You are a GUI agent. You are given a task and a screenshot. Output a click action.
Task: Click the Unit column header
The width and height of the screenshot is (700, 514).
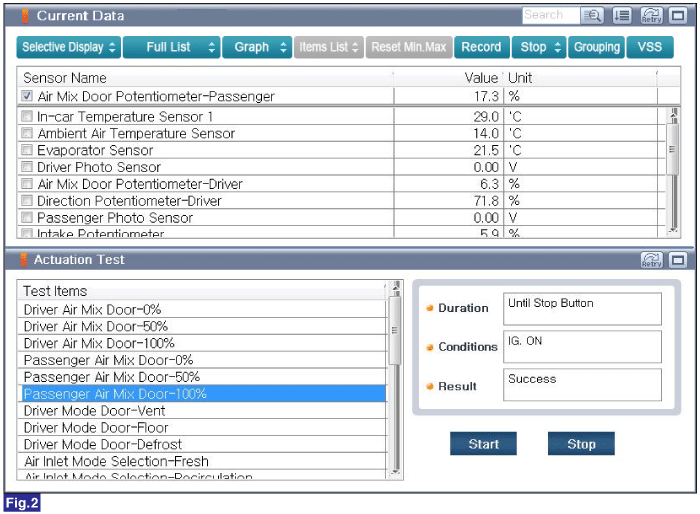coord(580,78)
